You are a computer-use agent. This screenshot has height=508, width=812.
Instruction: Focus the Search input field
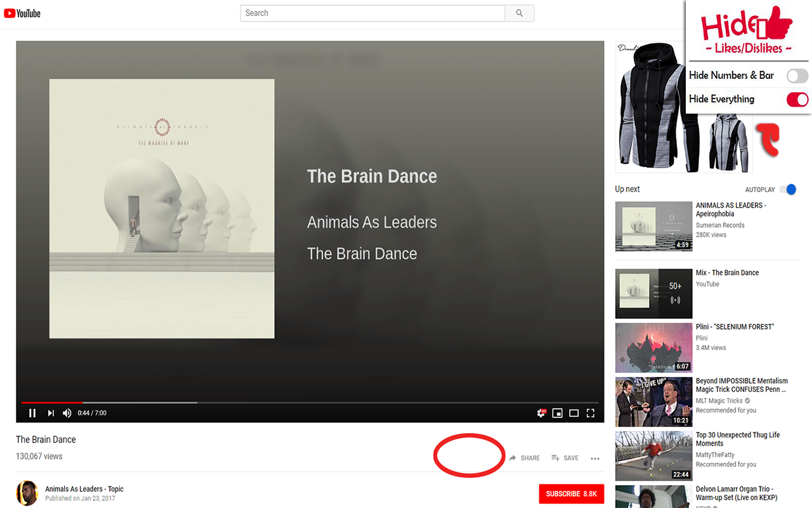pyautogui.click(x=372, y=13)
